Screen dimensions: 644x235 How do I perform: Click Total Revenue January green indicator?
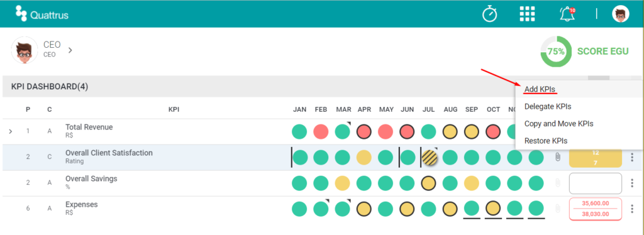299,132
